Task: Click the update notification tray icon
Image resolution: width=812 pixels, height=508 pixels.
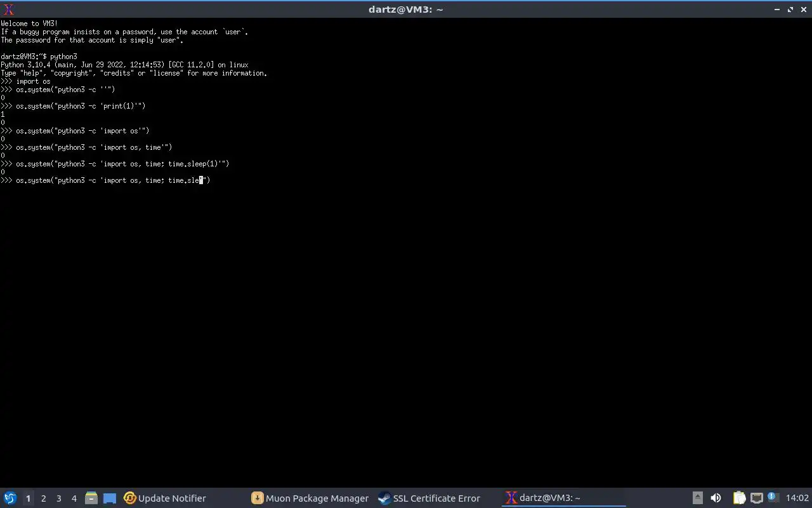Action: tap(773, 498)
